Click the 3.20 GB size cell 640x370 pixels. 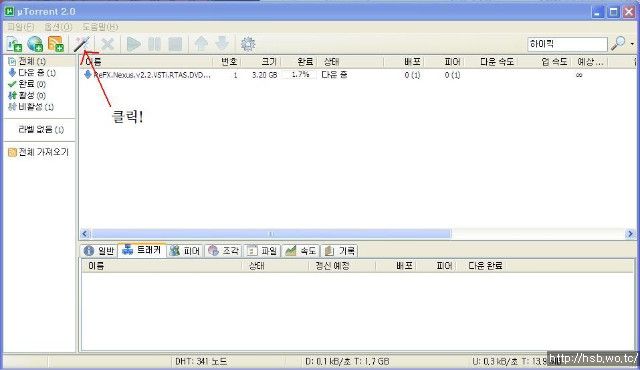tap(264, 75)
